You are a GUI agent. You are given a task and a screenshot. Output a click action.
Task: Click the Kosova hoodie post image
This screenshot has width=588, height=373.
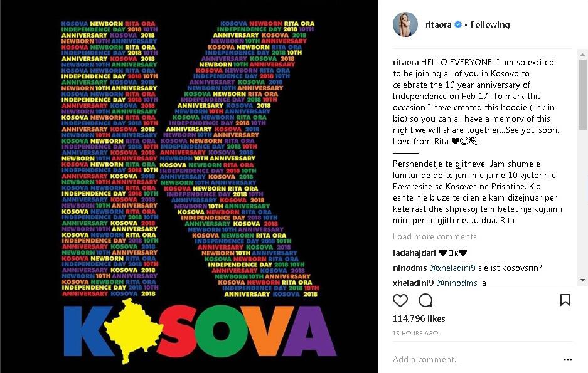point(189,186)
